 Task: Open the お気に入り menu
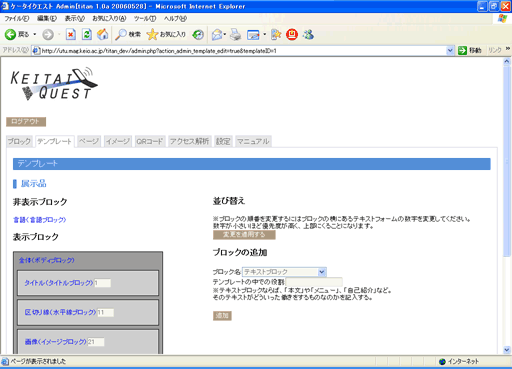click(109, 18)
